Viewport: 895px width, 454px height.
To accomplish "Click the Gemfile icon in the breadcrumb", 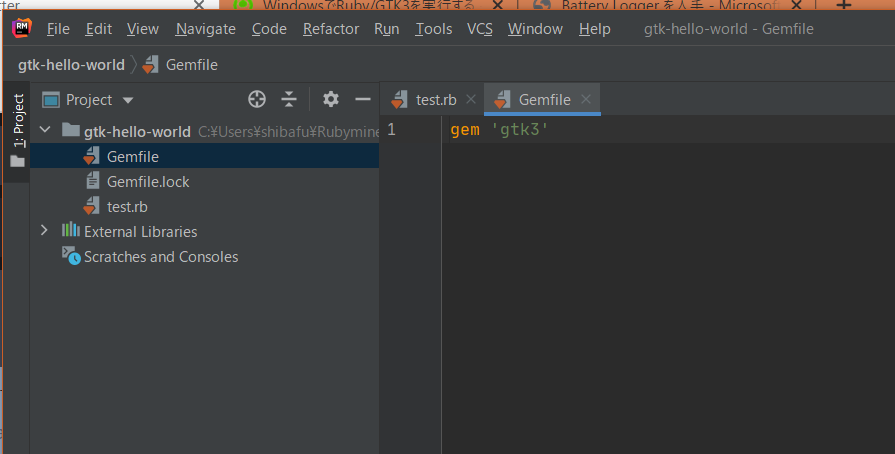I will click(150, 65).
